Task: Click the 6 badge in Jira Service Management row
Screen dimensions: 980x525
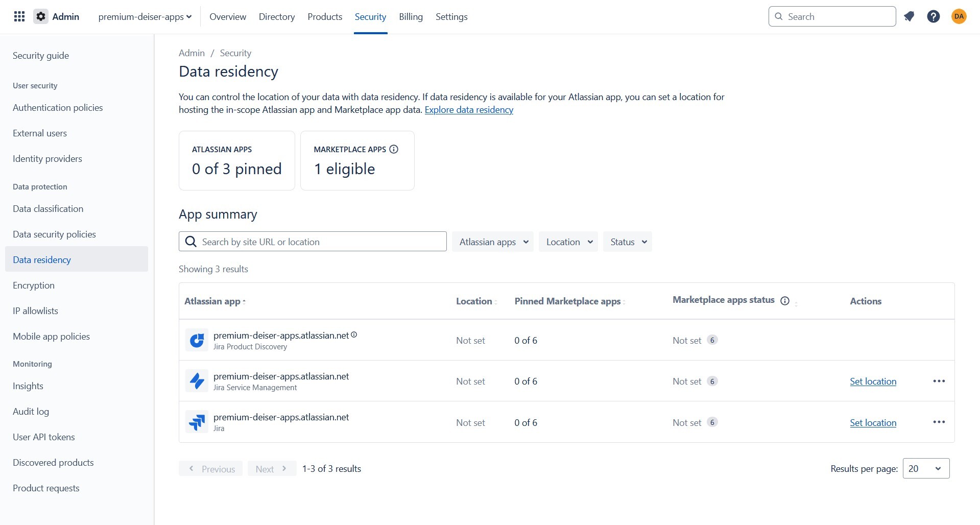Action: tap(712, 381)
